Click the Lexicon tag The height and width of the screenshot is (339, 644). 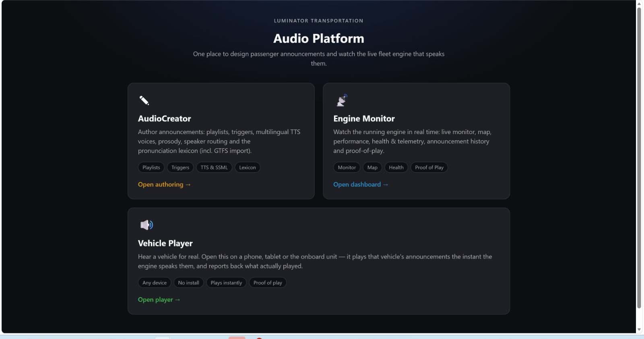click(x=248, y=167)
